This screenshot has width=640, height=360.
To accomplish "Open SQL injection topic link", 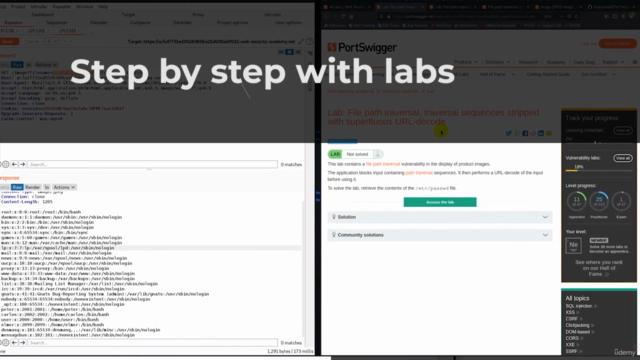I will click(x=579, y=306).
